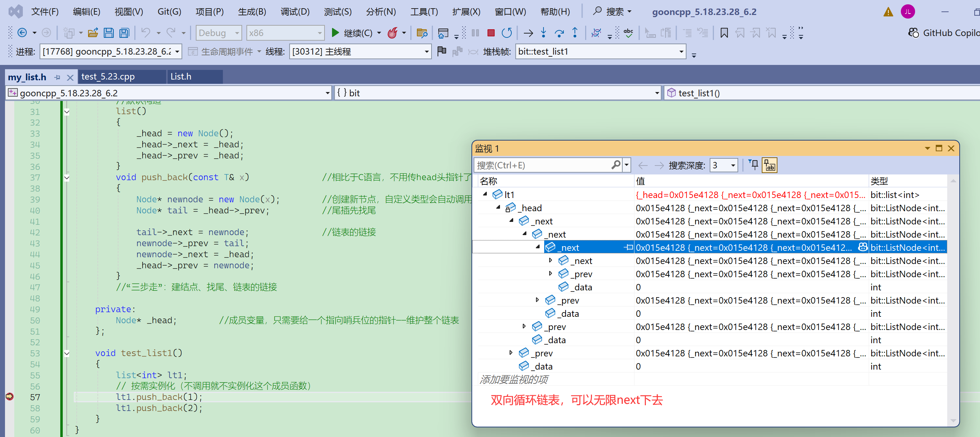Viewport: 980px width, 437px height.
Task: Click Step Over arrow icon
Action: pos(559,33)
